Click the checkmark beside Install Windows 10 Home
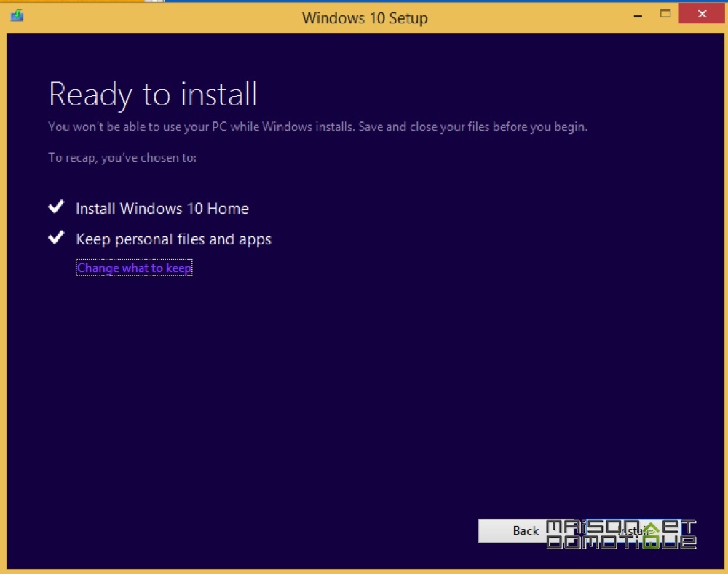Screen dimensions: 728x574 click(56, 207)
